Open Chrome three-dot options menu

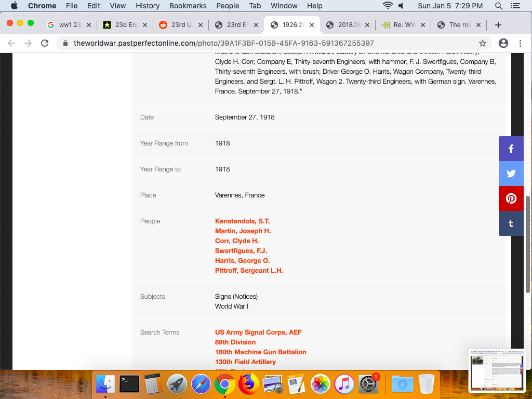[x=520, y=43]
